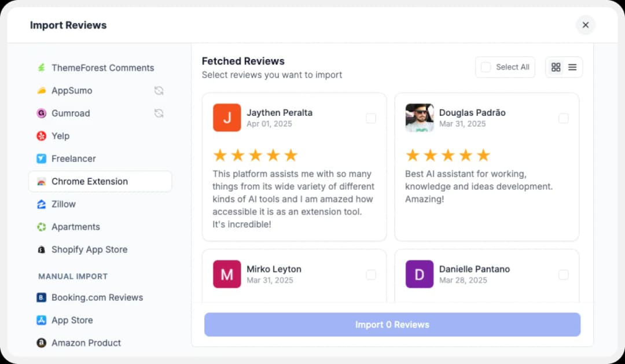Screen dimensions: 625x364
Task: Refresh the AppSumo review sync
Action: 159,90
